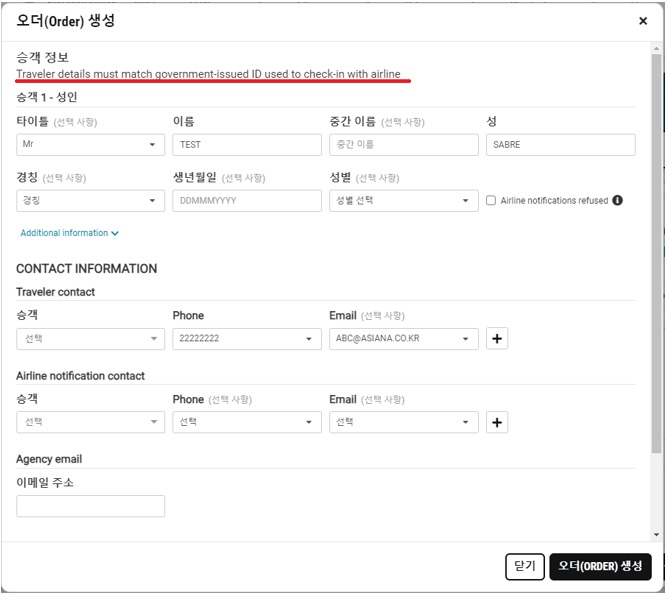Click the 닫기 button
This screenshot has height=595, width=666.
pos(525,566)
